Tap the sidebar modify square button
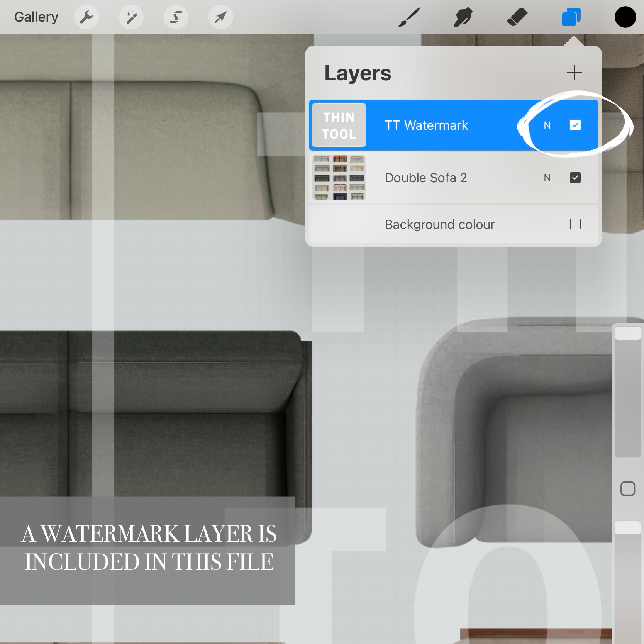 pos(628,489)
